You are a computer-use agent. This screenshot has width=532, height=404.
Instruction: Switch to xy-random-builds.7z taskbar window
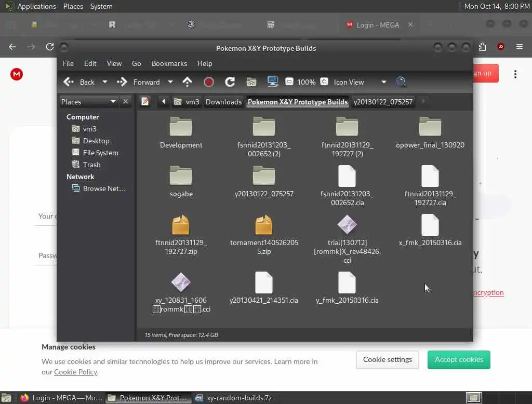click(x=235, y=398)
